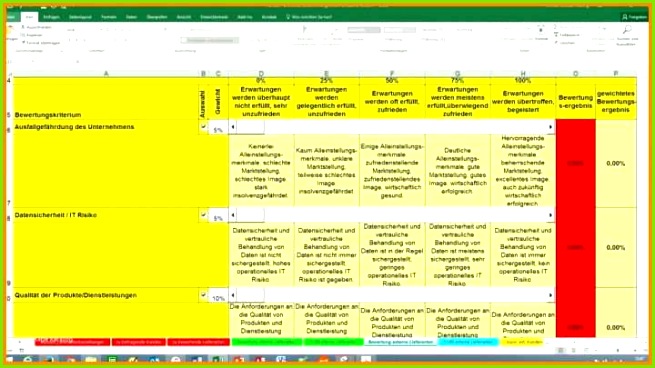
Task: Click the Gewicht '10%' cell for Qualität der Produkte
Action: coord(218,296)
